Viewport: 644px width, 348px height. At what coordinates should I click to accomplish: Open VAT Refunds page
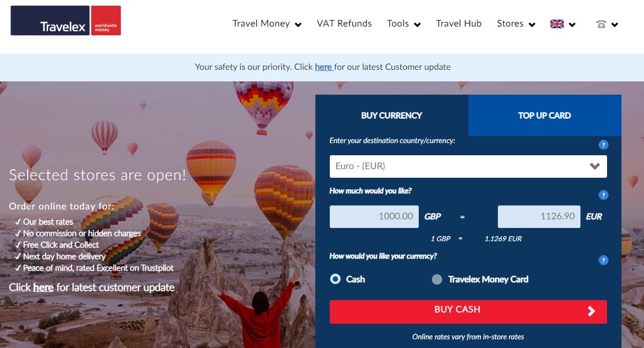344,24
